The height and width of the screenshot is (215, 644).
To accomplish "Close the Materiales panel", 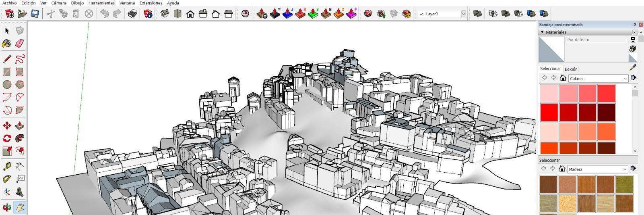I will pyautogui.click(x=635, y=32).
